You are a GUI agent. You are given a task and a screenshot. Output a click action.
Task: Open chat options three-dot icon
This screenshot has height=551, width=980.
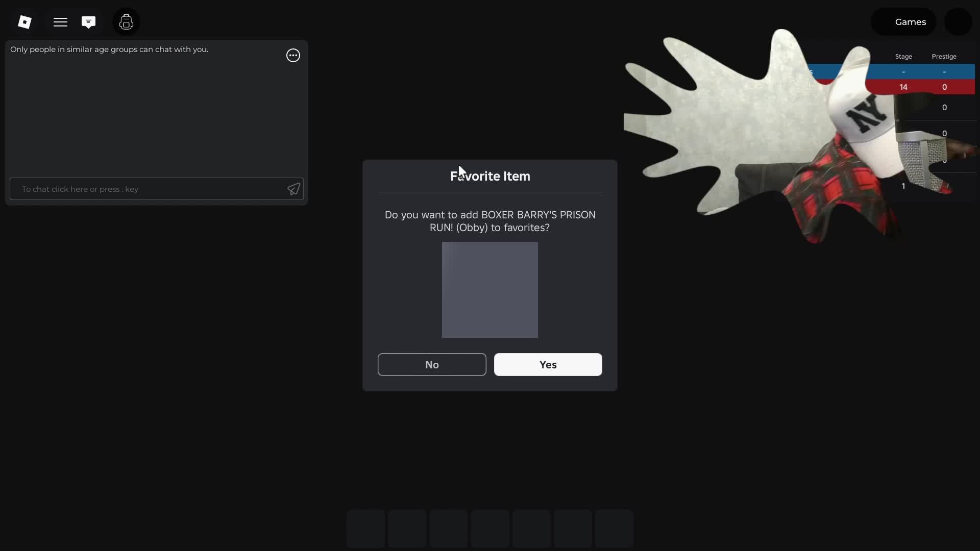tap(293, 55)
